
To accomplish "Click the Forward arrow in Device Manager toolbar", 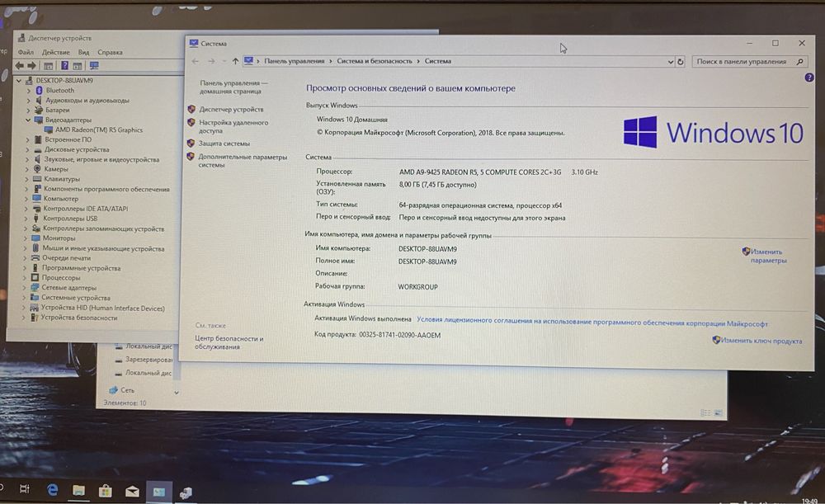I will [x=31, y=66].
